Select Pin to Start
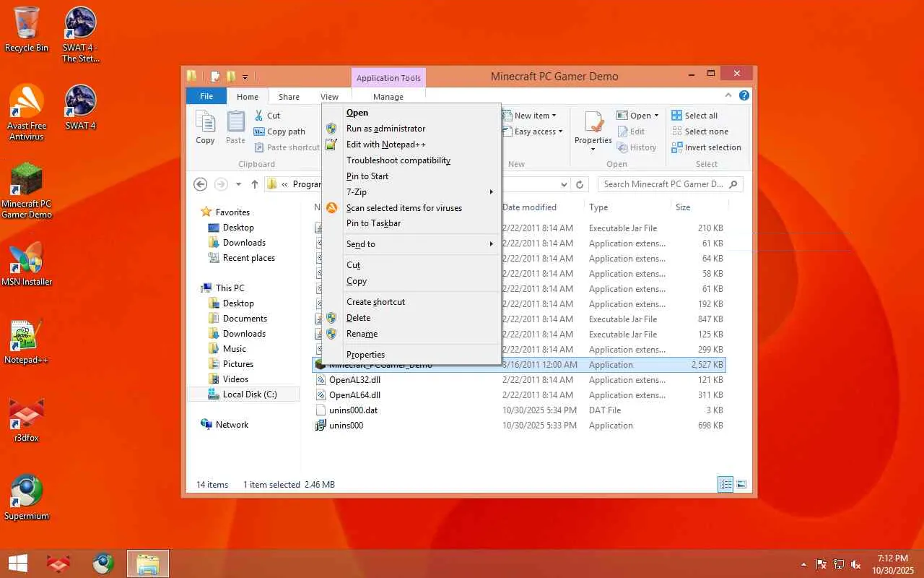 pyautogui.click(x=411, y=176)
